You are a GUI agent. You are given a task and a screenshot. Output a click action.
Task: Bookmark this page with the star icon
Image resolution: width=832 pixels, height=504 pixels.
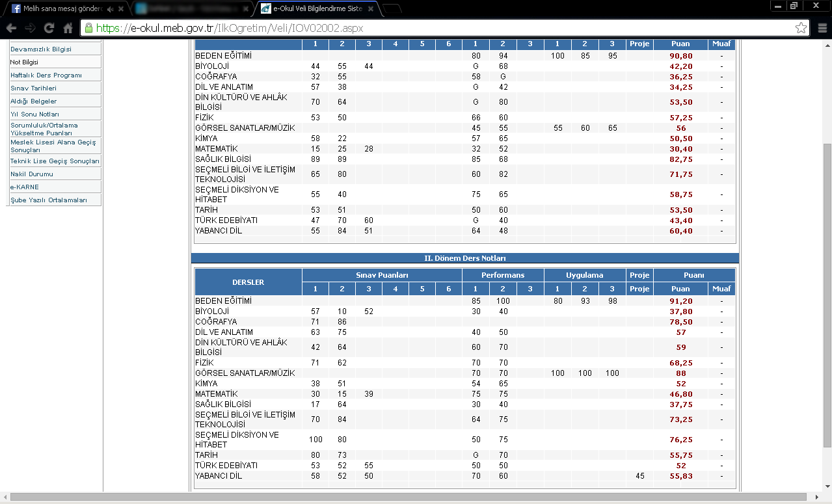click(x=801, y=28)
